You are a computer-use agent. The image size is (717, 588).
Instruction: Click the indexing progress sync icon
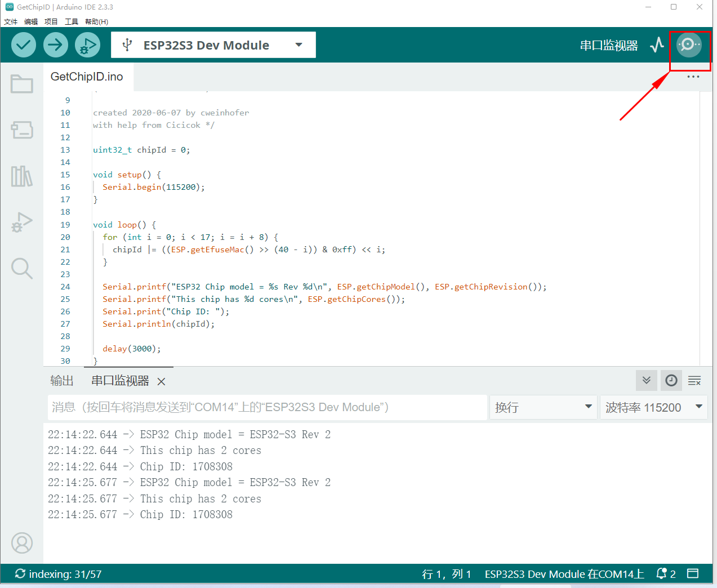click(x=20, y=574)
